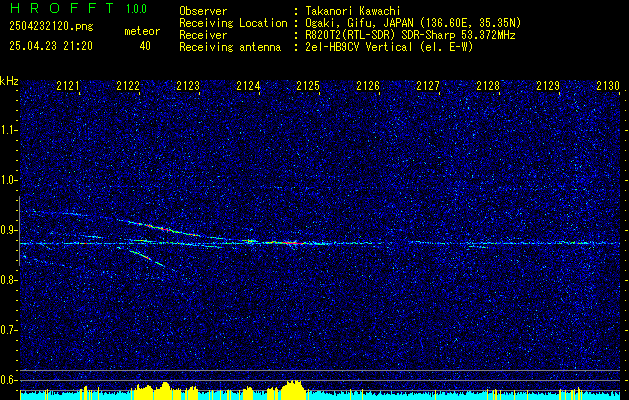Click antenna text 2el-HB9CV Vertical
629x400 pixels.
[359, 47]
